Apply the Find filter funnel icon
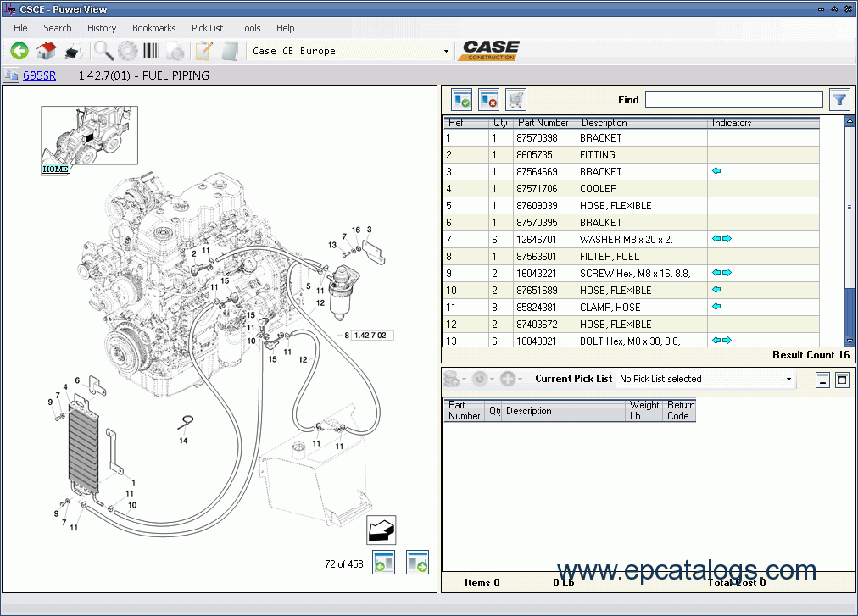 point(840,100)
